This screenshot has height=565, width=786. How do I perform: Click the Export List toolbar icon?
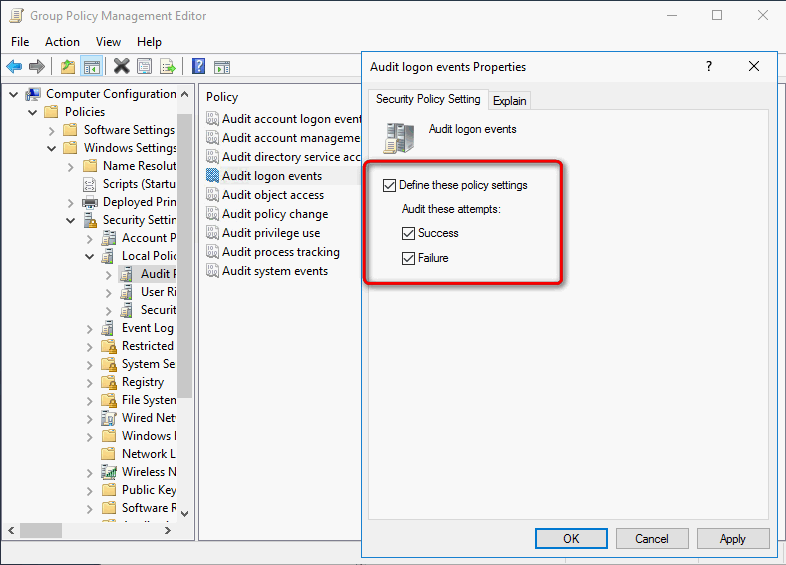[x=168, y=67]
